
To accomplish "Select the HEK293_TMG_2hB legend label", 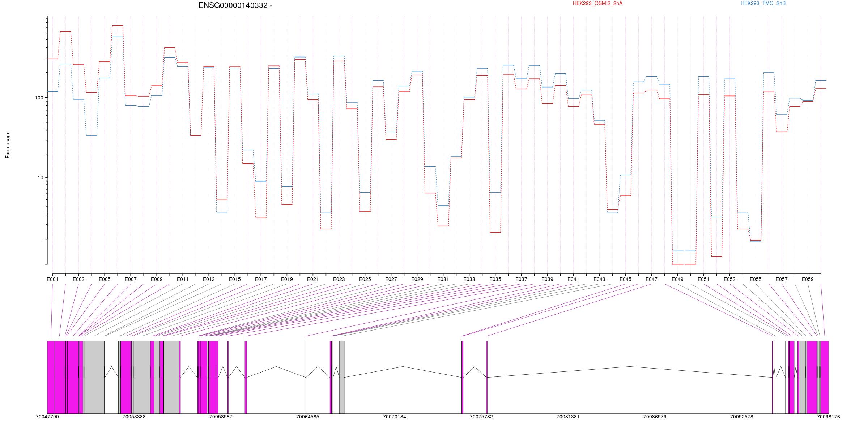I will [x=763, y=3].
